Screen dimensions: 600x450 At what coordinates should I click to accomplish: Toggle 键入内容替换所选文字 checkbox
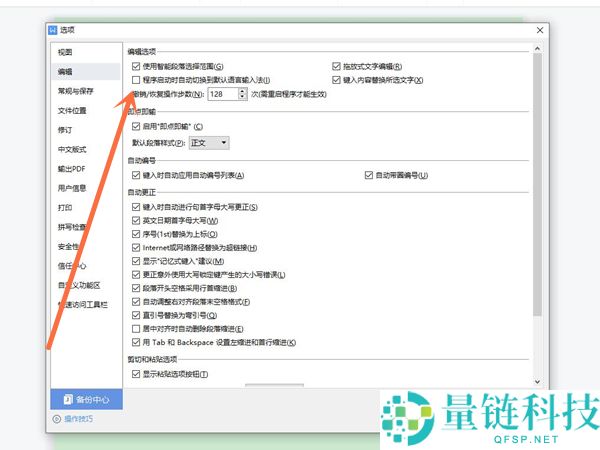click(x=337, y=79)
